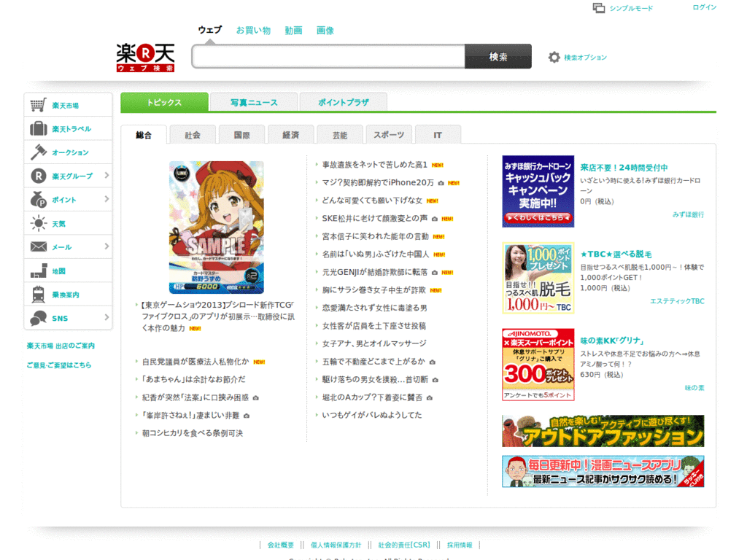
Task: Select the 国際 news category tab
Action: pyautogui.click(x=241, y=135)
